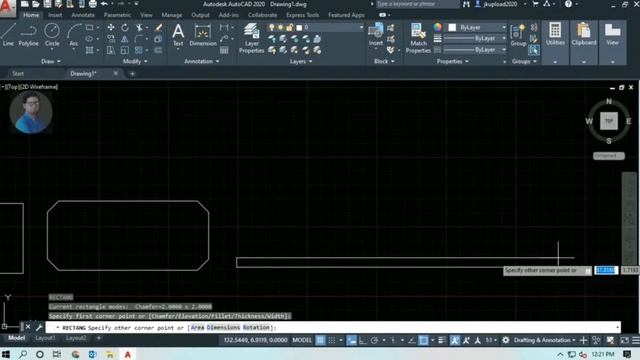Click the Hatch tool icon
640x360 pixels.
click(x=89, y=50)
